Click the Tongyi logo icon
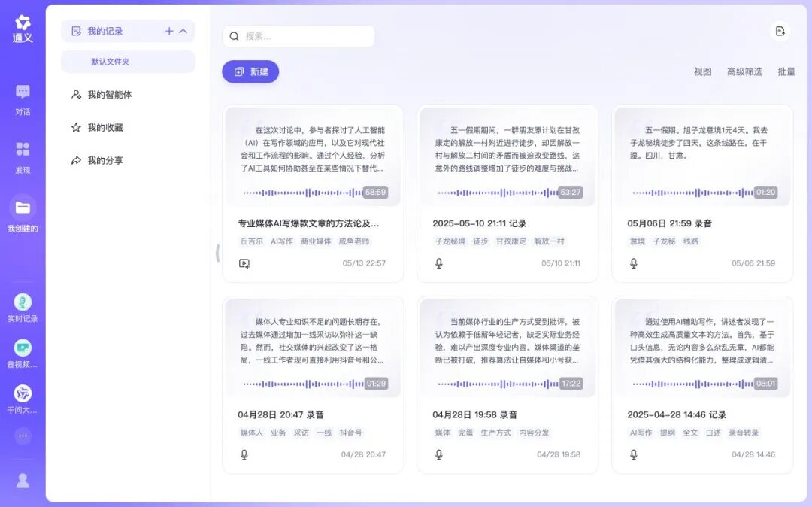The image size is (812, 507). (23, 23)
